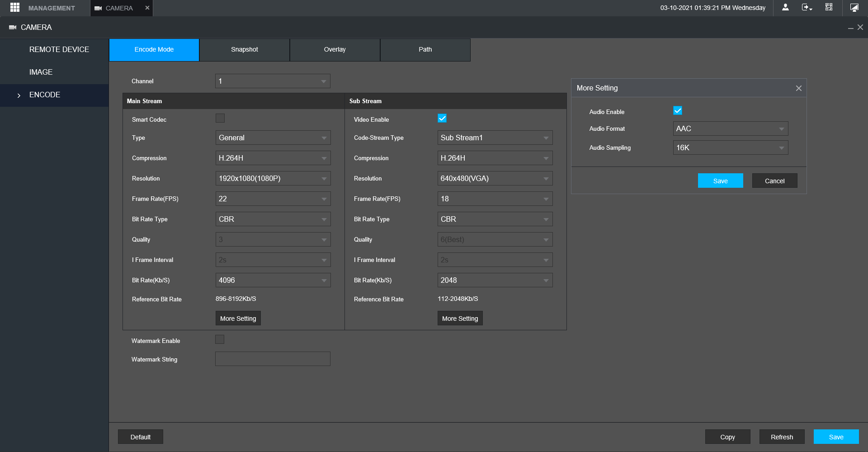Toggle the Audio Enable checkbox
Image resolution: width=868 pixels, height=452 pixels.
pos(678,111)
